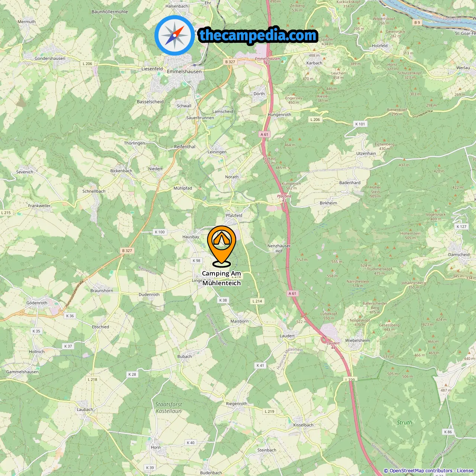This screenshot has width=476, height=476.
Task: Select the Emmelshausen town label
Action: [184, 71]
